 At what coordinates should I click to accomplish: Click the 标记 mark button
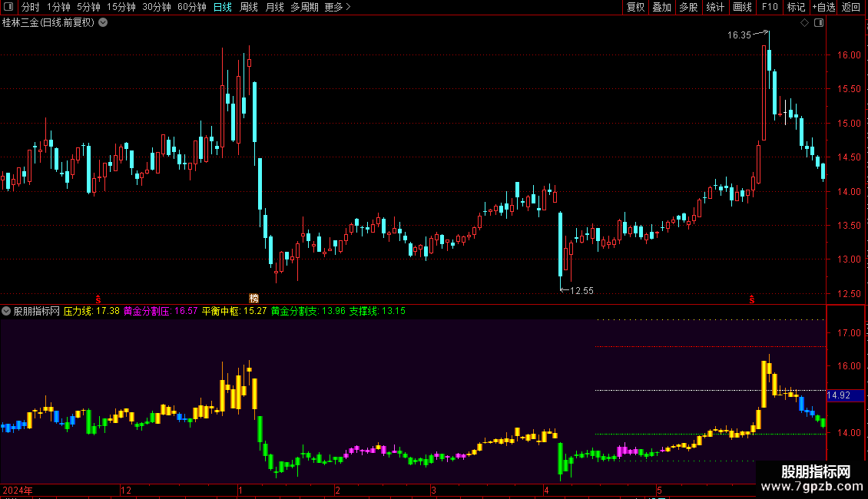(796, 7)
